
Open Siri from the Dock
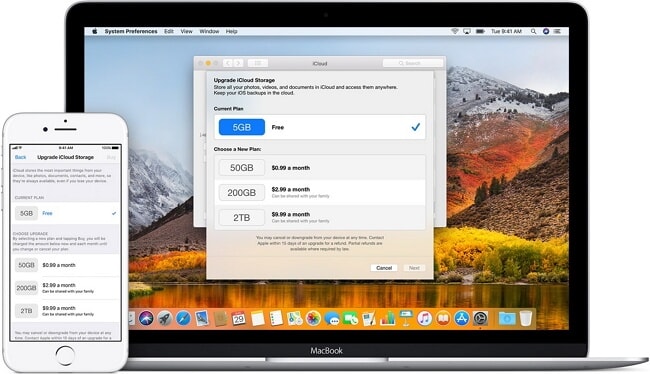pyautogui.click(x=146, y=318)
